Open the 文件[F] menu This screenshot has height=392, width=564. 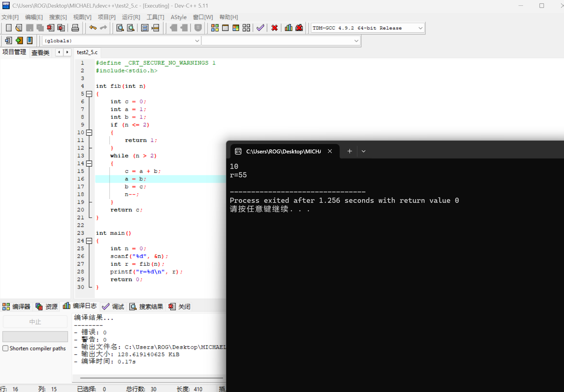10,17
